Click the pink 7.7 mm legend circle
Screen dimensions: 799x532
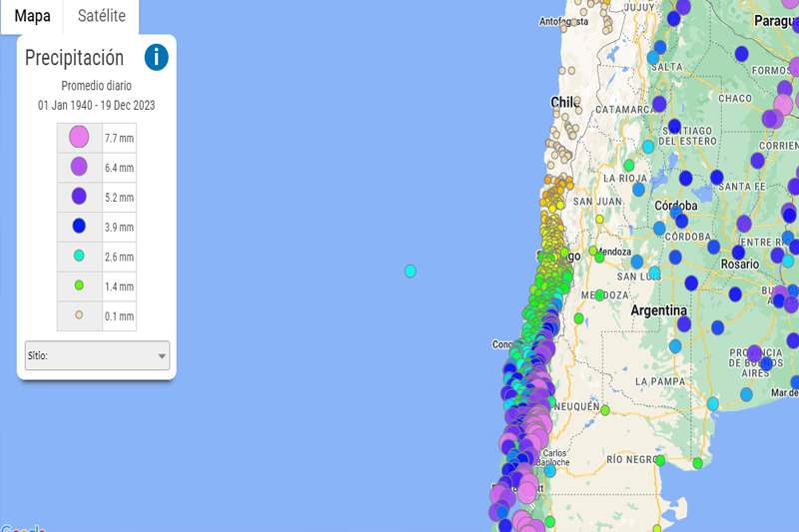pyautogui.click(x=79, y=137)
